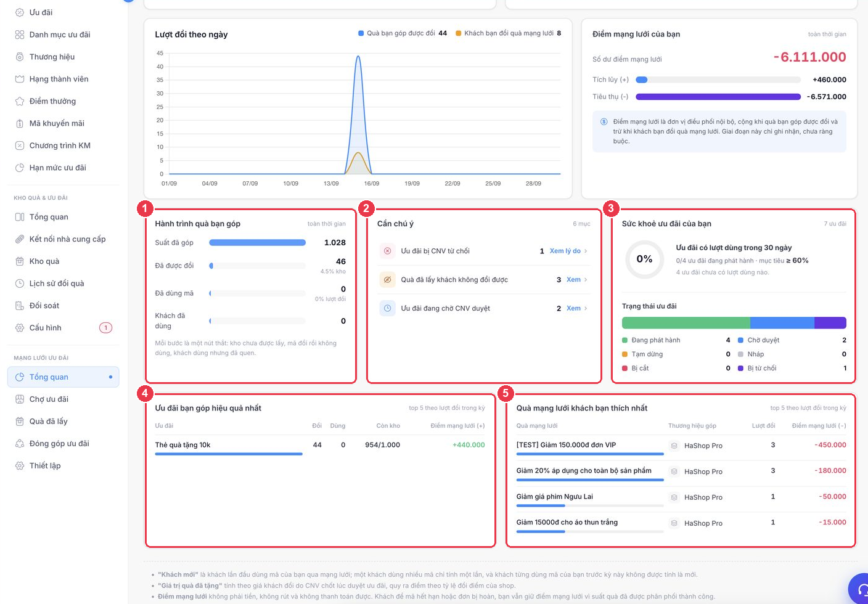Viewport: 868px width, 604px height.
Task: Click the Cấu hình gear icon
Action: point(20,328)
